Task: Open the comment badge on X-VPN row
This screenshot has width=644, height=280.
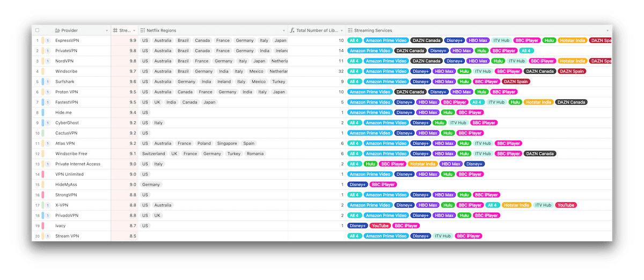Action: click(47, 205)
